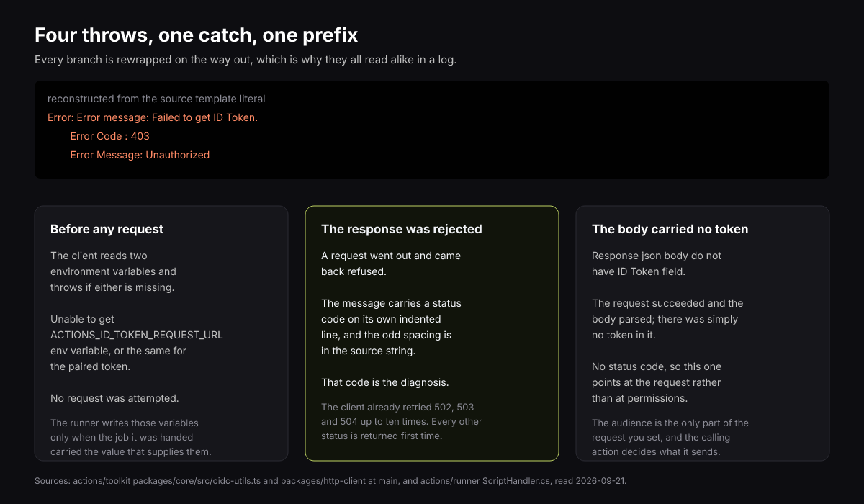Click the note "The runner writes those variables"
This screenshot has width=864, height=504.
[x=131, y=437]
